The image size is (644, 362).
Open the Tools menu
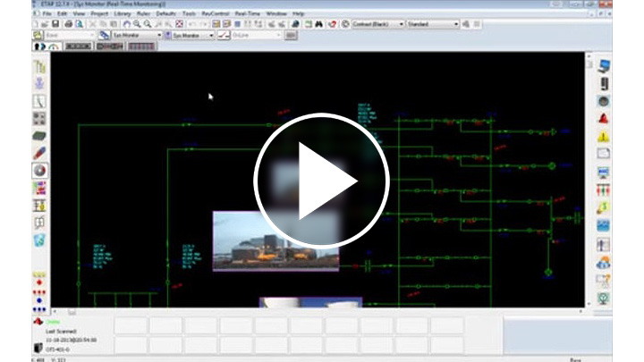tap(189, 13)
